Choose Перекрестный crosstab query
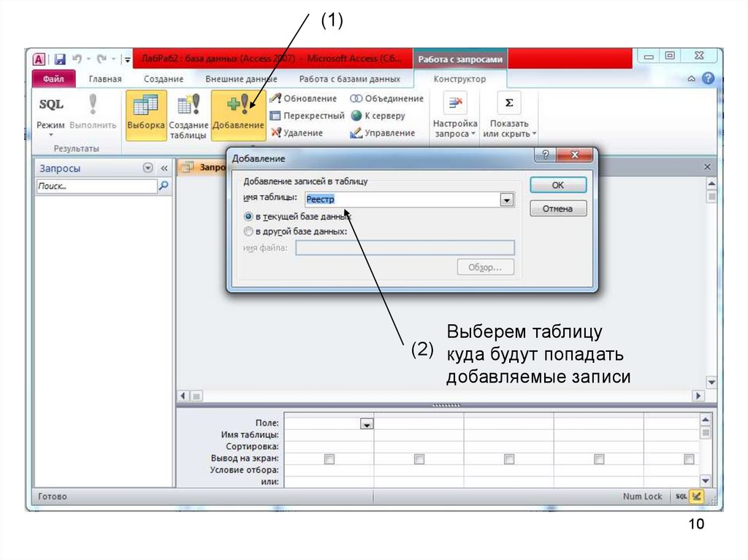The image size is (748, 560). (308, 116)
